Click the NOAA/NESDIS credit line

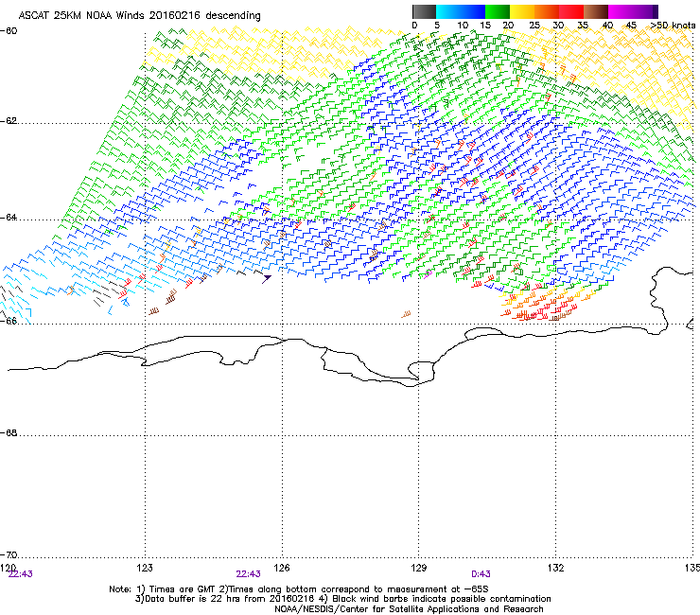click(409, 609)
